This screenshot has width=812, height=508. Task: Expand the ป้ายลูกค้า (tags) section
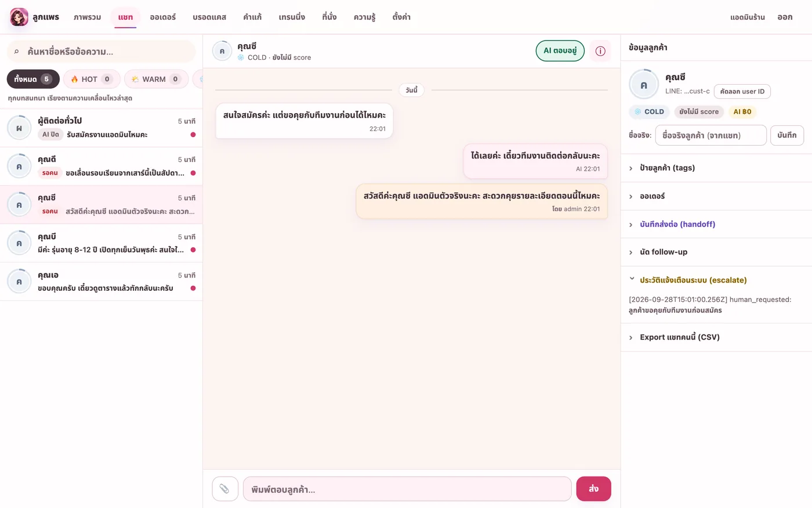point(716,168)
